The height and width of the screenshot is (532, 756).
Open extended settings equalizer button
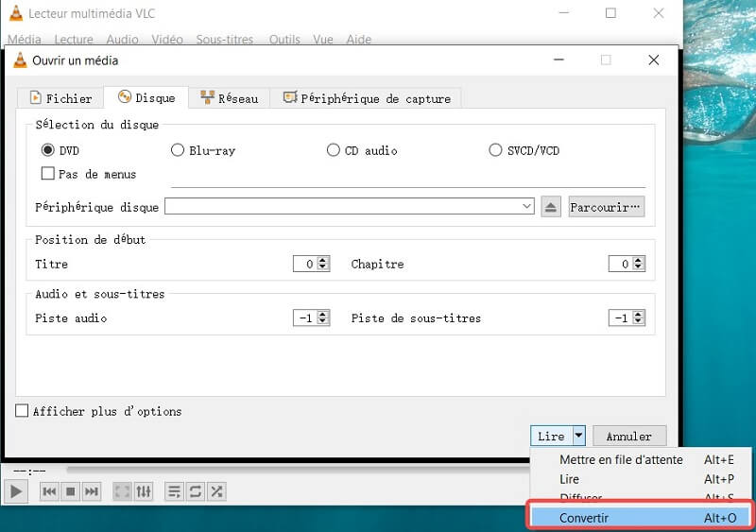coord(144,491)
